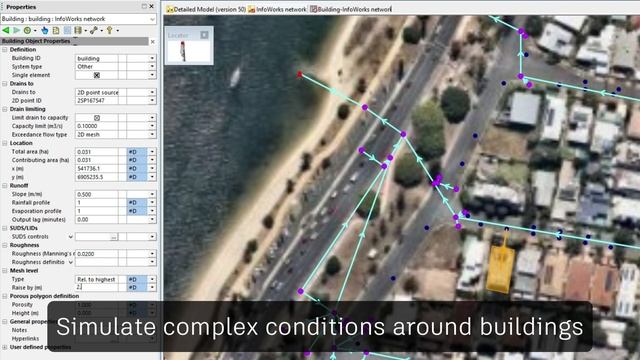This screenshot has height=360, width=640.
Task: Edit the Total area (ha) value
Action: 96,152
